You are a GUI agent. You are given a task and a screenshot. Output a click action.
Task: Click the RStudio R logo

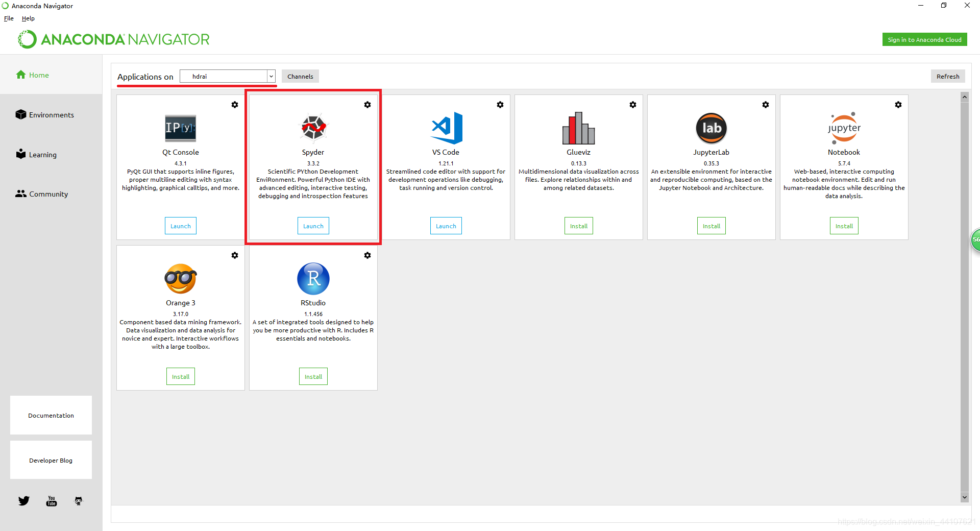tap(313, 279)
